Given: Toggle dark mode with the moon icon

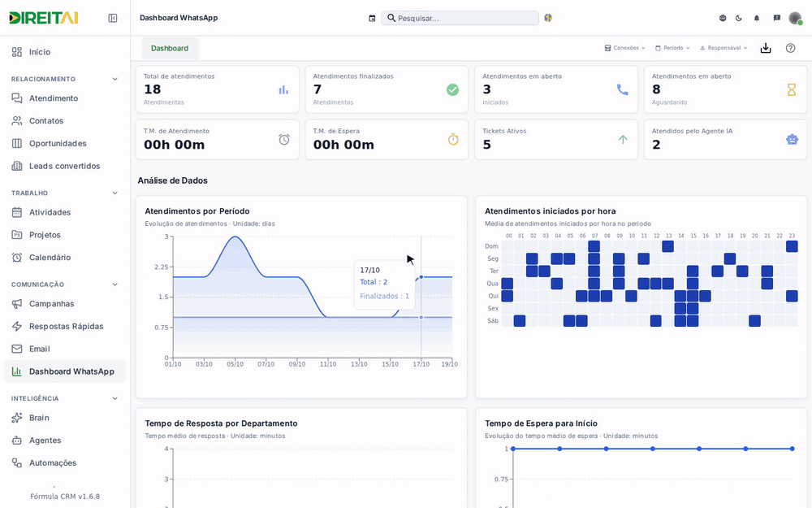Looking at the screenshot, I should tap(739, 18).
